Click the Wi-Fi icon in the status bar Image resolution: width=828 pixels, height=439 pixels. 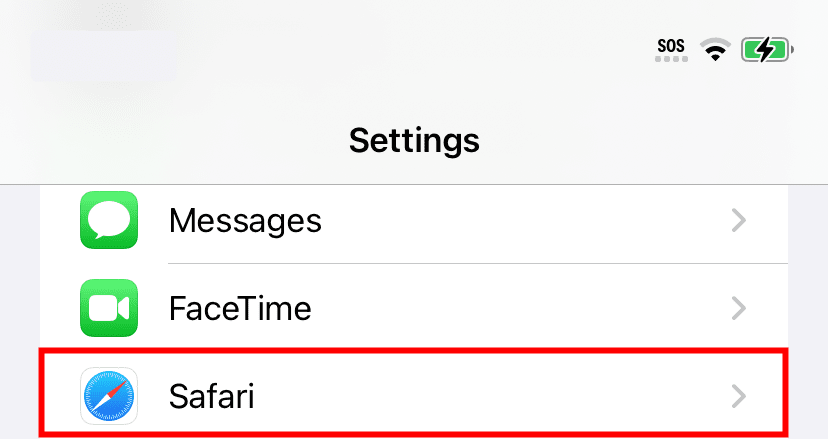click(x=714, y=50)
